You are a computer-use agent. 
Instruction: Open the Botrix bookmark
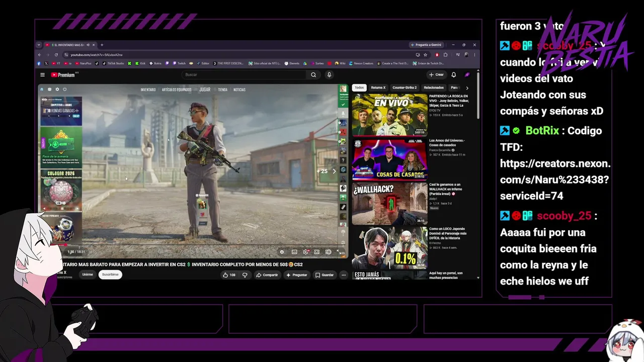pos(155,63)
